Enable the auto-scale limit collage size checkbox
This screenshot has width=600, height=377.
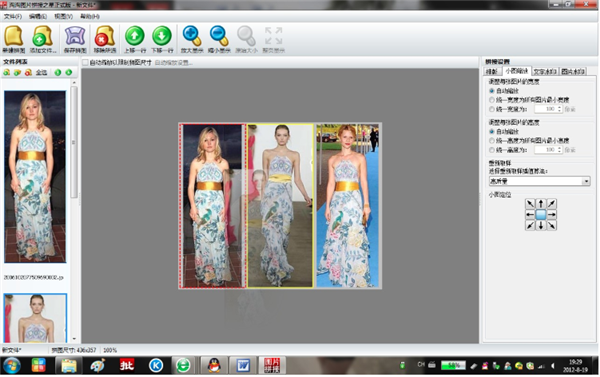coord(85,62)
